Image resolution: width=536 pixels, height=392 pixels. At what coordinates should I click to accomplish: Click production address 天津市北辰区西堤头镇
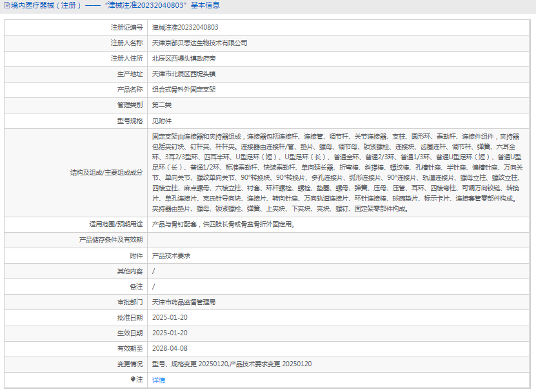[x=184, y=73]
